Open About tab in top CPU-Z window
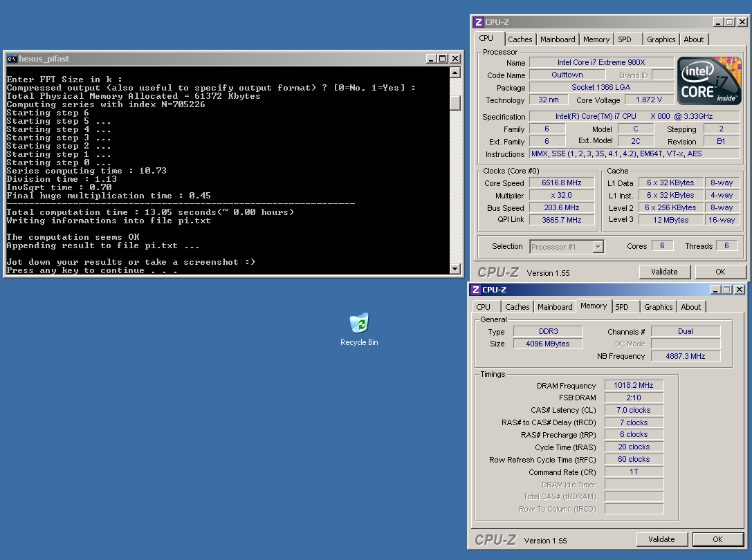This screenshot has width=752, height=560. pyautogui.click(x=693, y=39)
